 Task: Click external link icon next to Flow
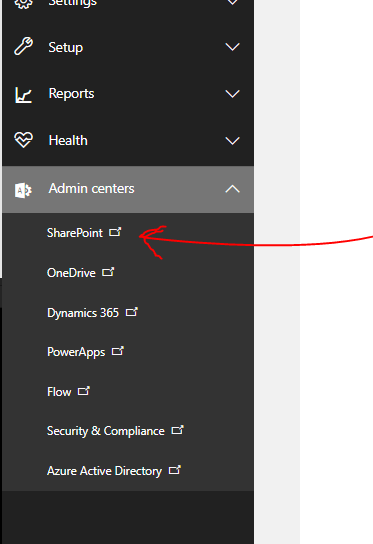pos(84,391)
